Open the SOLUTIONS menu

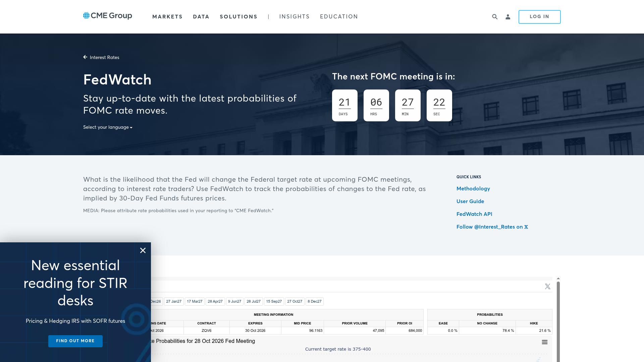coord(238,17)
